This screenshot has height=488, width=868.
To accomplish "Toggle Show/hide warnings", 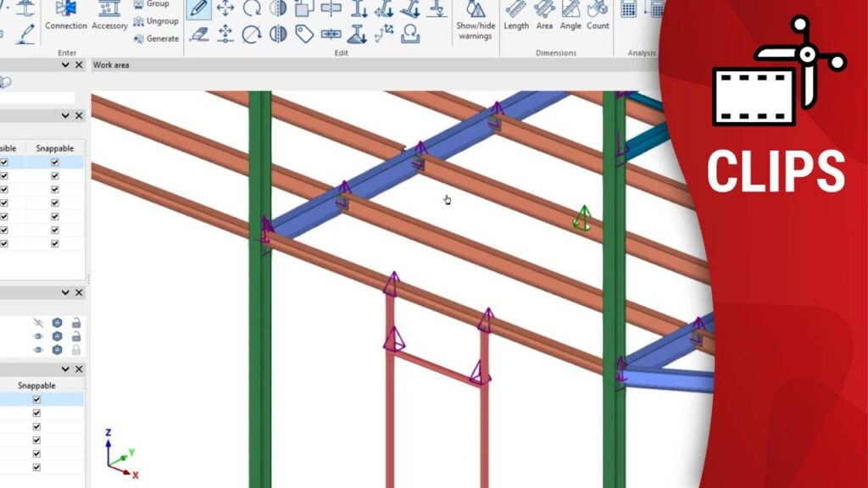I will click(x=476, y=19).
